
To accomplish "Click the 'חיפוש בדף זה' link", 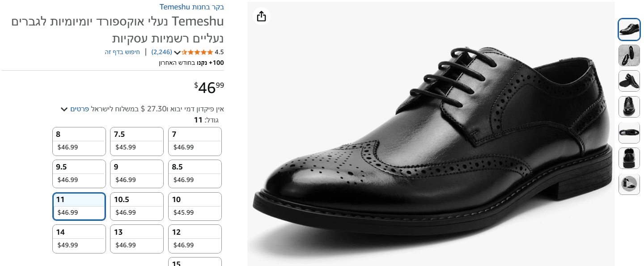I will tap(123, 52).
